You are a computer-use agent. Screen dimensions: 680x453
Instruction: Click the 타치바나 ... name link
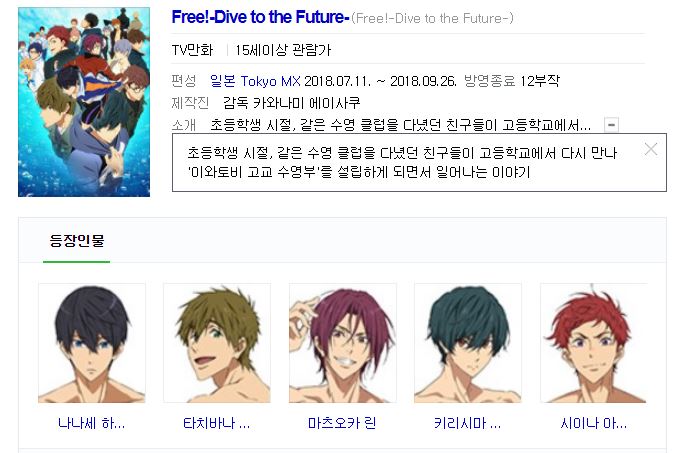click(x=217, y=423)
